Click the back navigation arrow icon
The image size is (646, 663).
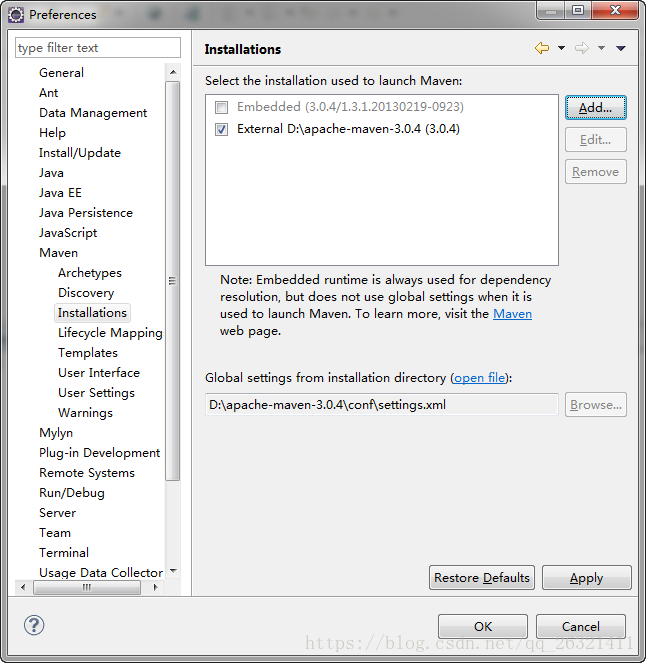point(542,48)
